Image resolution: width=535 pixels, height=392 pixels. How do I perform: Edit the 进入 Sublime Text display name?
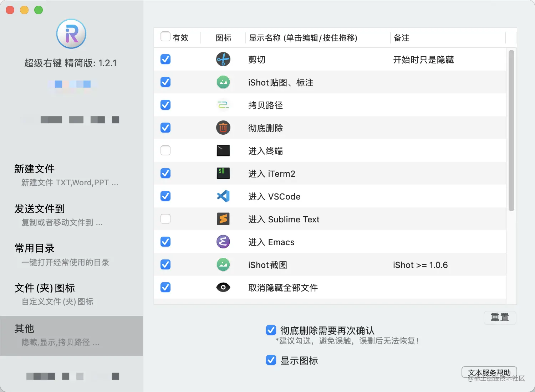tap(284, 219)
